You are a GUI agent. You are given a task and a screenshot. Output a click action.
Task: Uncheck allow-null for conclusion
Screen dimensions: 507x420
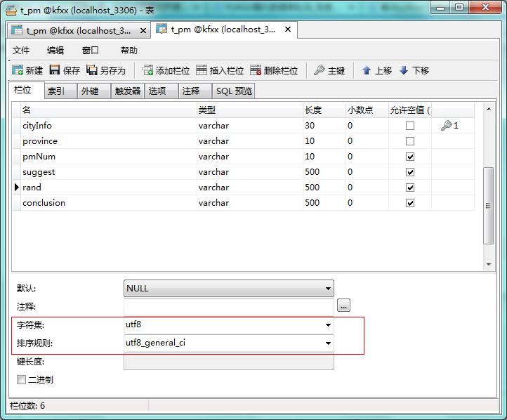[410, 203]
